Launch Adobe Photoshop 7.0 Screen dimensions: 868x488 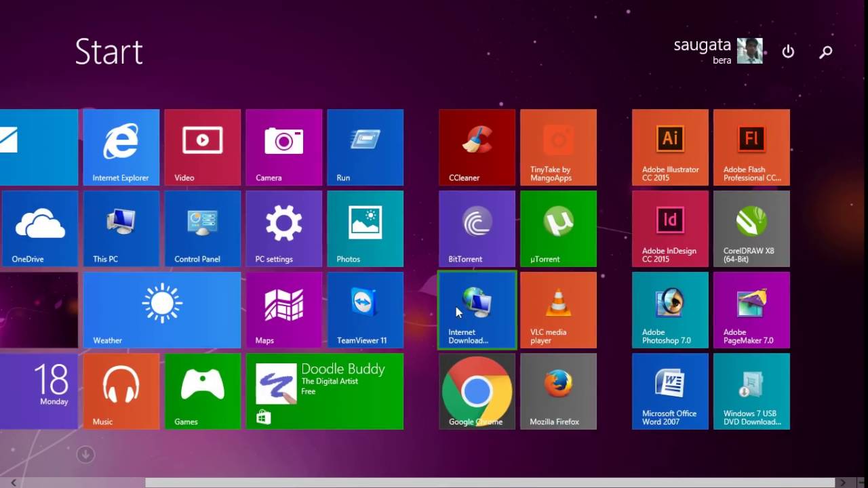[x=671, y=310]
